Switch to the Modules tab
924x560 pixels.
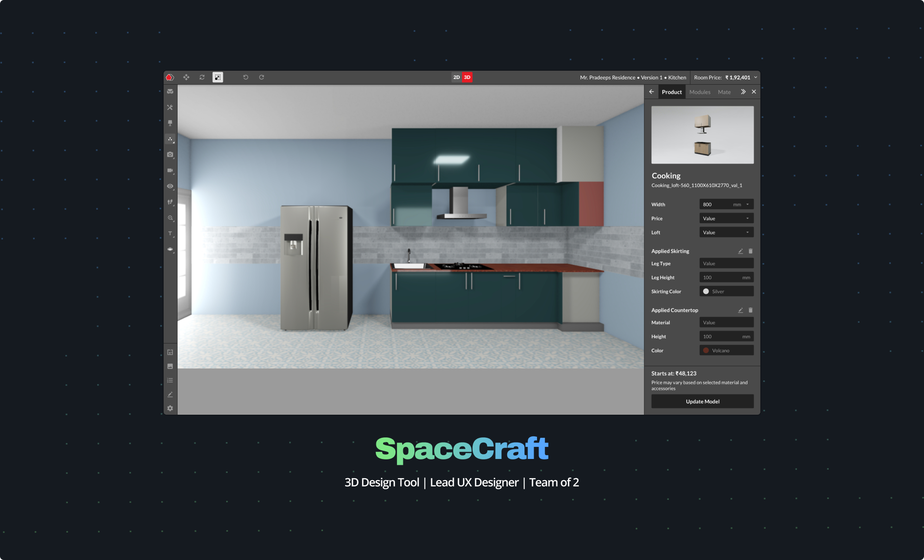coord(700,92)
